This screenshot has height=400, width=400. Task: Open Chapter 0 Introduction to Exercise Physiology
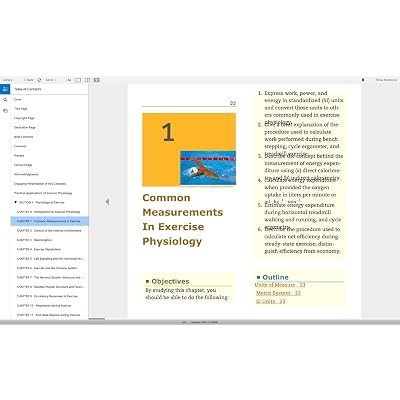pyautogui.click(x=48, y=212)
